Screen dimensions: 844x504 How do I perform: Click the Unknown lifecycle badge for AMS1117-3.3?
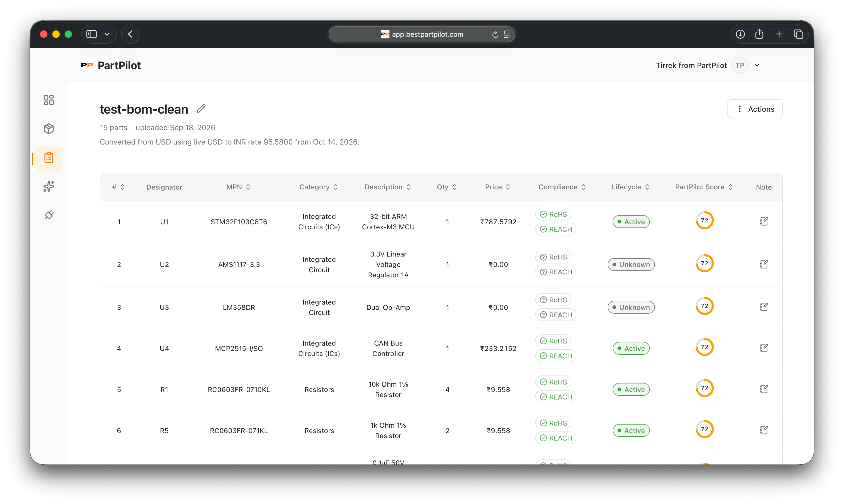tap(631, 265)
